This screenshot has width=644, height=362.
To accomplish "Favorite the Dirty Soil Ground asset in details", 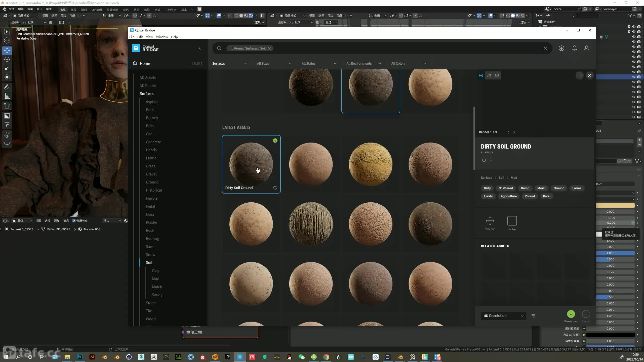I will point(484,160).
